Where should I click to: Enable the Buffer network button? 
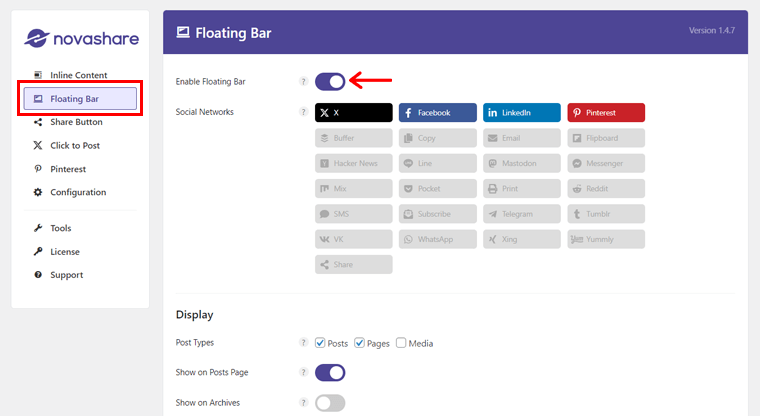tap(354, 138)
